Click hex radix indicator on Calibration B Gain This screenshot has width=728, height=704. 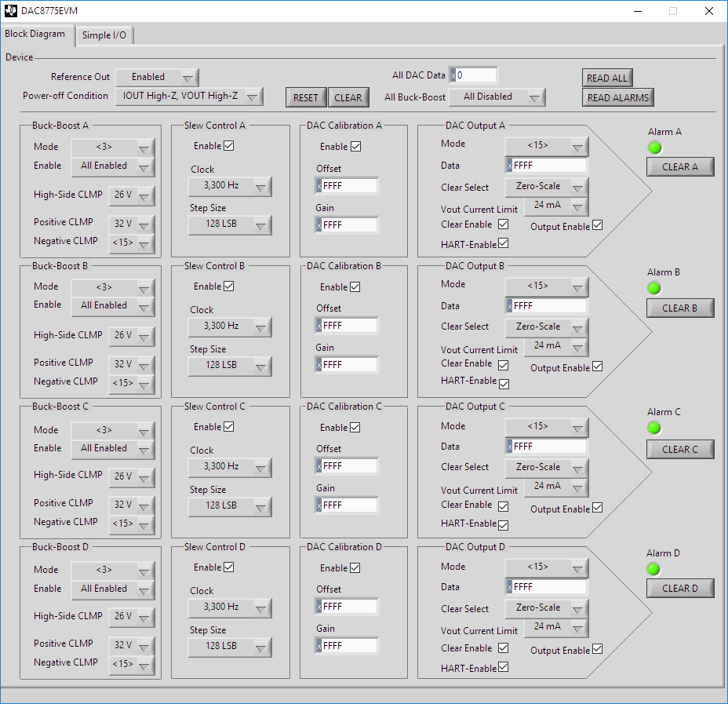(319, 366)
